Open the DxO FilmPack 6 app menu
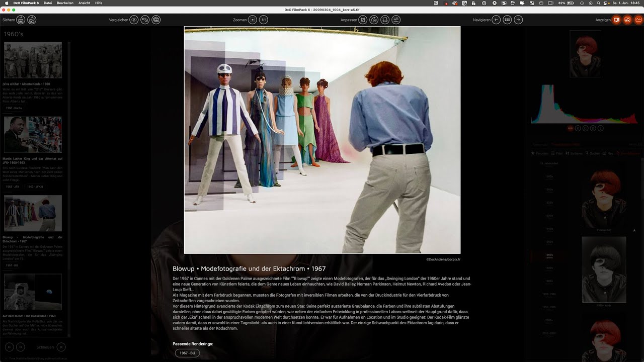Image resolution: width=644 pixels, height=362 pixels. (27, 3)
